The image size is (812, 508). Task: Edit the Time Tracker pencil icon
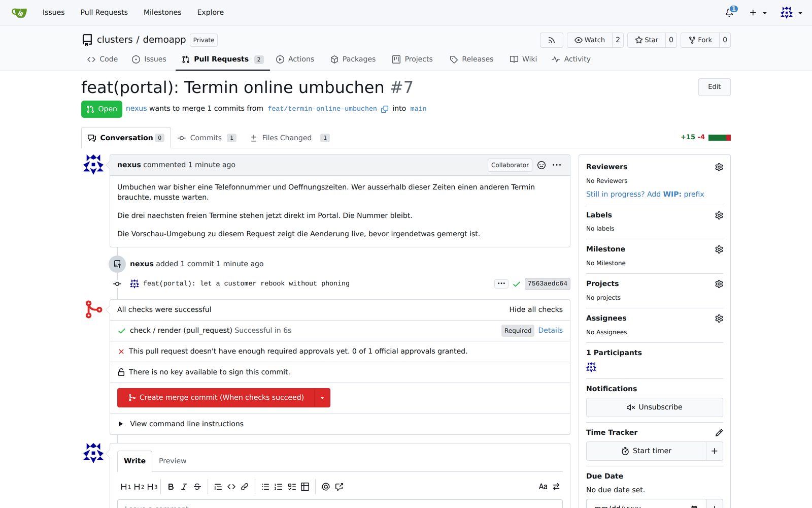pyautogui.click(x=719, y=433)
